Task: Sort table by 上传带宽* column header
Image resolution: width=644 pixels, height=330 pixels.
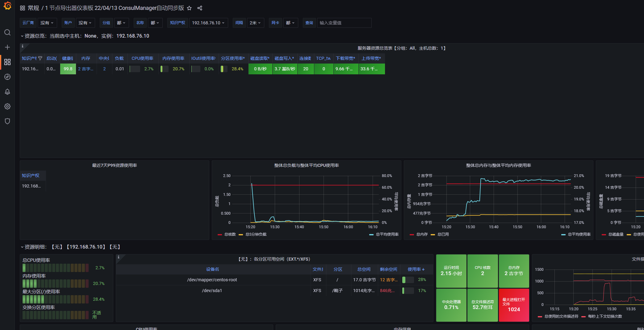Action: tap(371, 58)
